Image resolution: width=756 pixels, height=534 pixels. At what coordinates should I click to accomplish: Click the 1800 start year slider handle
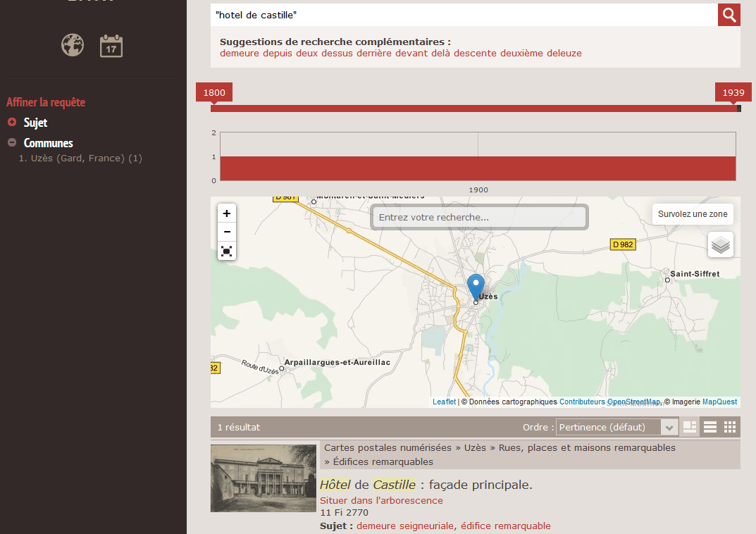coord(214,93)
